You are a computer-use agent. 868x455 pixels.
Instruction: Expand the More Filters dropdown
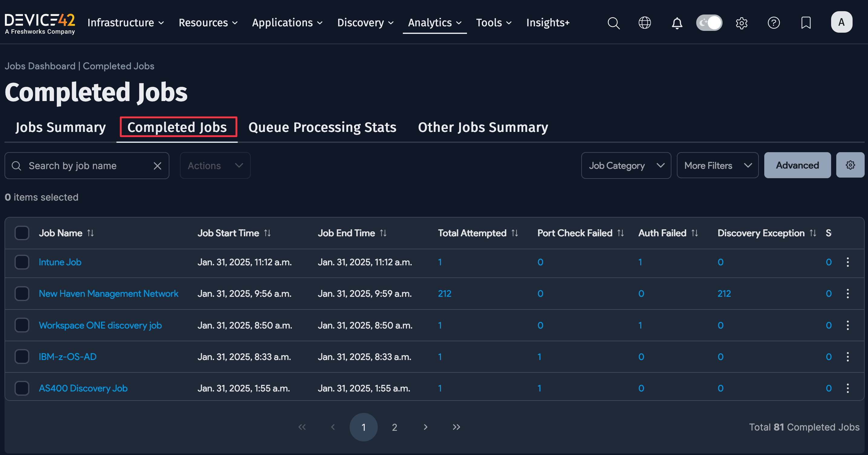click(x=717, y=165)
